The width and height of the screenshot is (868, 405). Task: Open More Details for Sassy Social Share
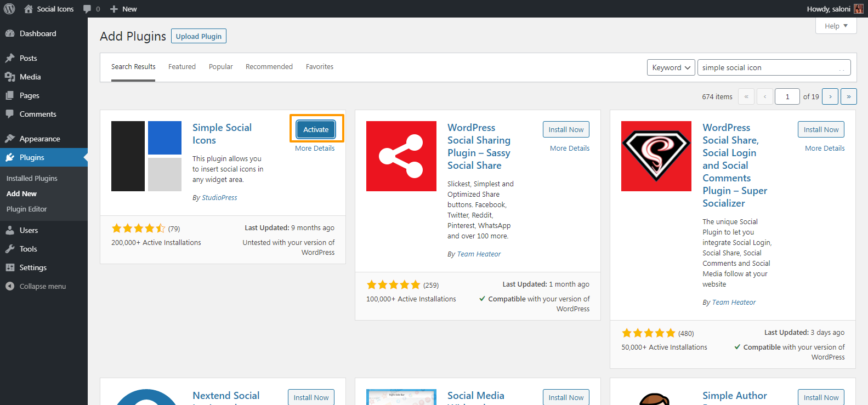click(570, 148)
